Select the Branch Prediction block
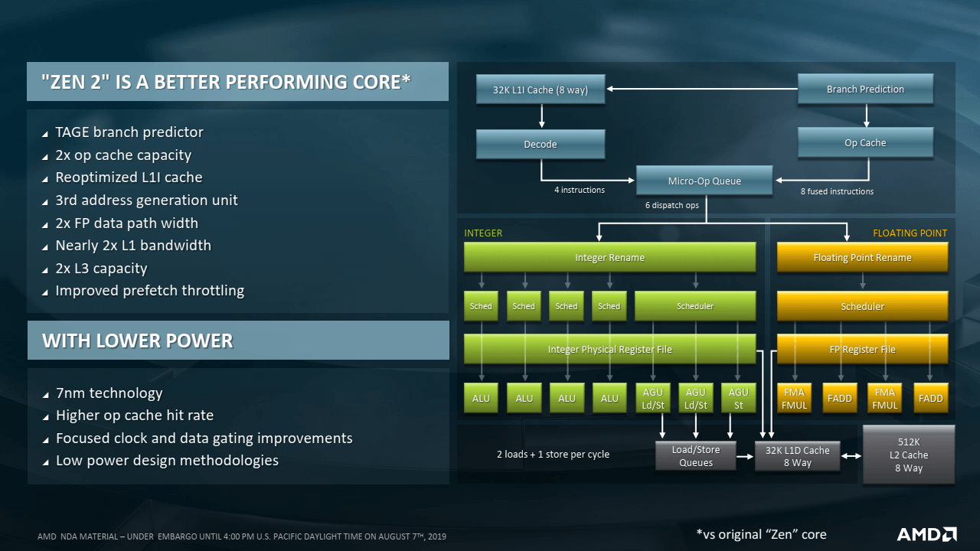Viewport: 980px width, 551px height. tap(865, 89)
